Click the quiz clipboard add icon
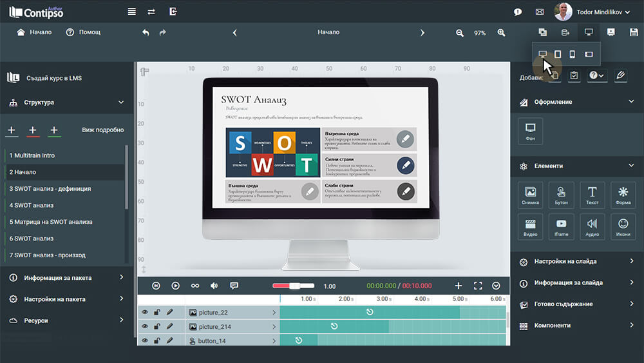Viewport: 644px width, 363px height. coord(574,75)
